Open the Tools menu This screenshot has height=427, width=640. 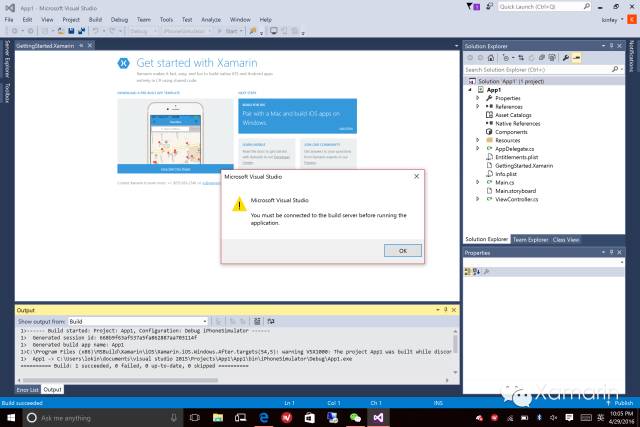[x=166, y=20]
